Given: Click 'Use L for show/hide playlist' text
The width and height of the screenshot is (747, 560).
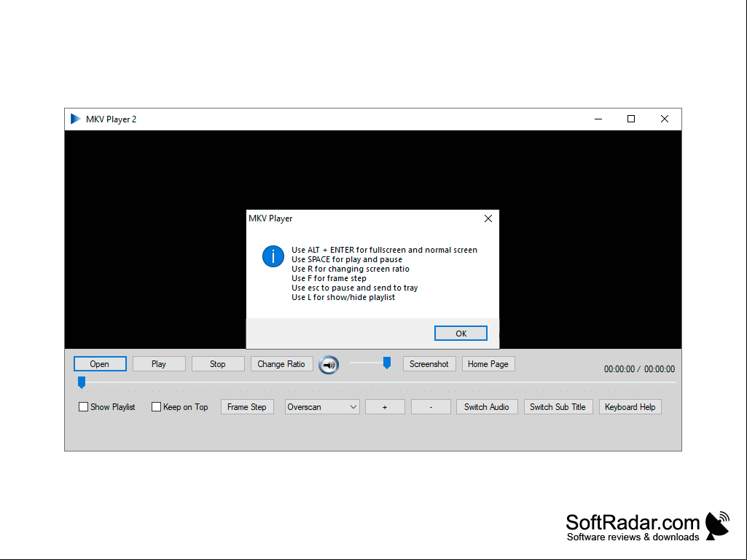Looking at the screenshot, I should coord(343,297).
